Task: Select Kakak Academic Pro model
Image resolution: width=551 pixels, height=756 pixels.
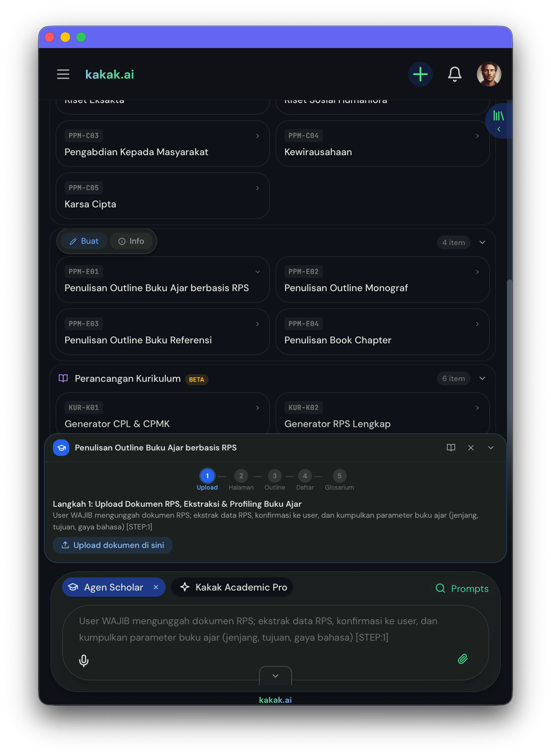Action: 232,587
